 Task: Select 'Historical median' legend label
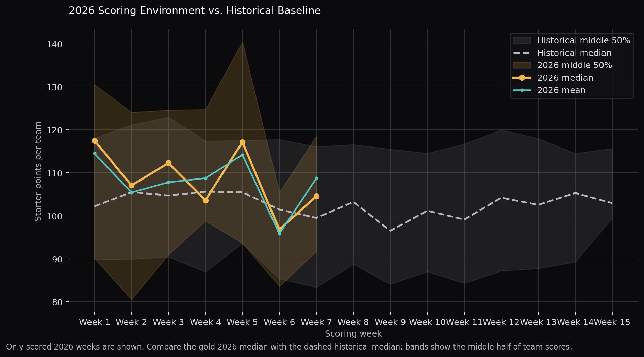(x=574, y=53)
